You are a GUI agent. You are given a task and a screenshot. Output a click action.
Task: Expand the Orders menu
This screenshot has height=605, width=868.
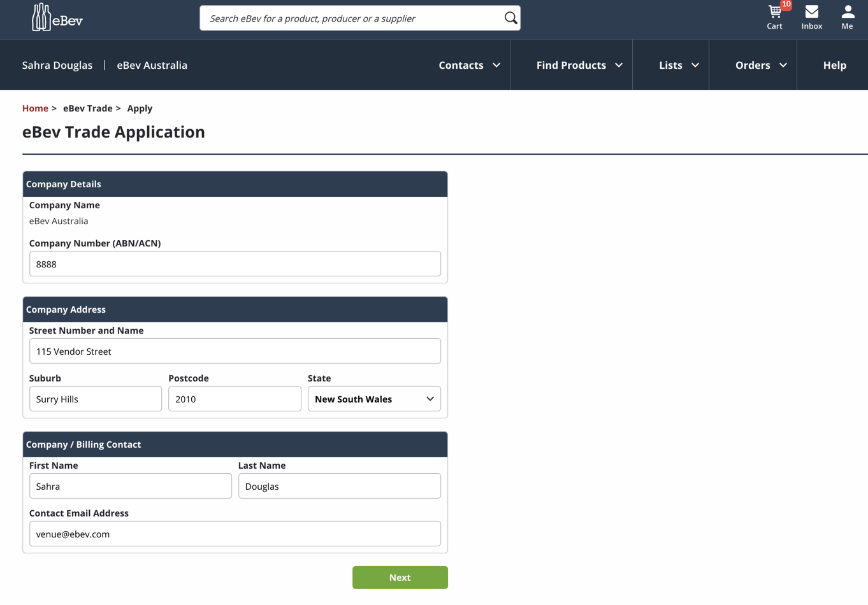[761, 65]
